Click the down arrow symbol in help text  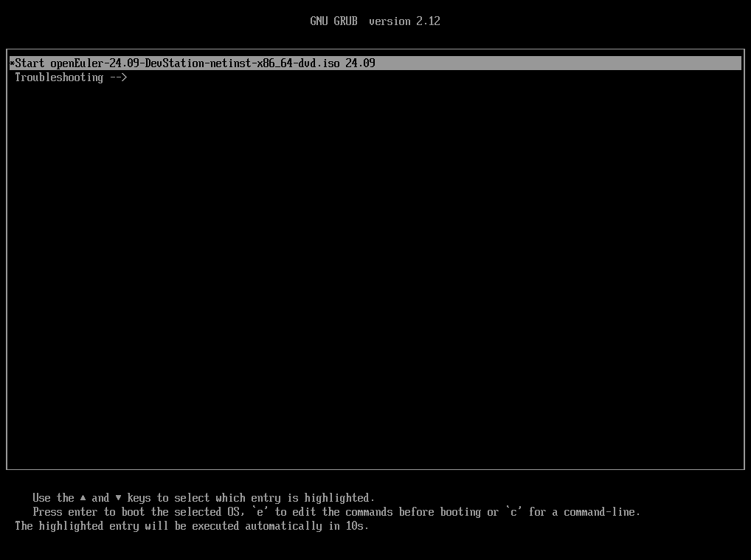click(x=118, y=498)
